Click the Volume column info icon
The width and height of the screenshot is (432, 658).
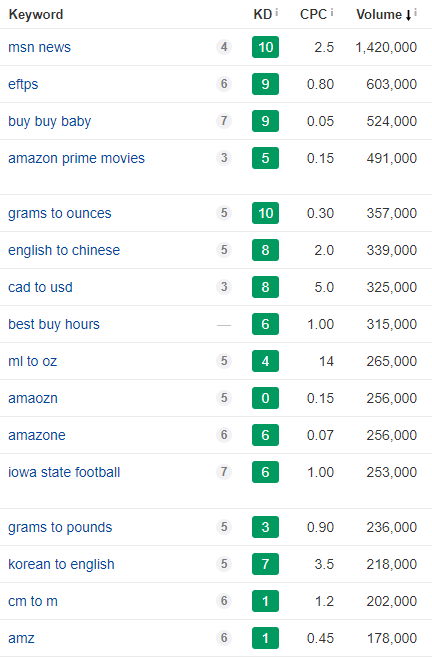tap(415, 12)
